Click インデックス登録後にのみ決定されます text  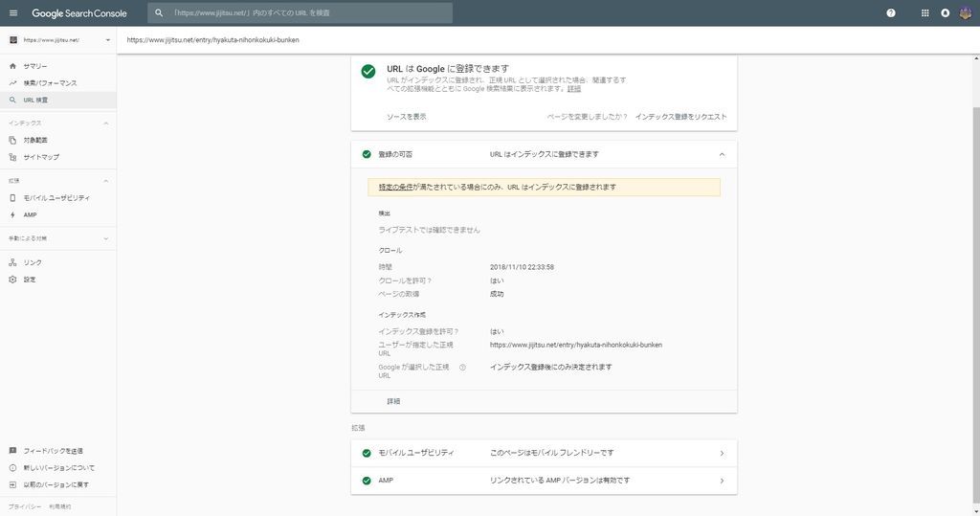click(x=550, y=368)
